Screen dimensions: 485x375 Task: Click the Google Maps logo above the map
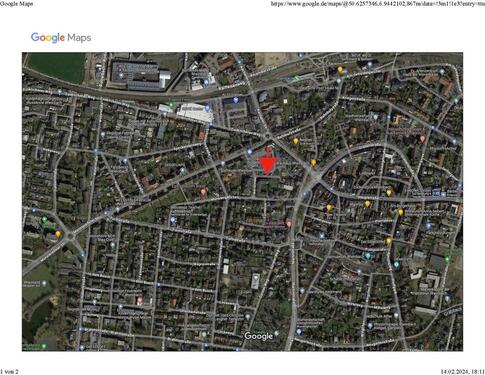point(61,38)
